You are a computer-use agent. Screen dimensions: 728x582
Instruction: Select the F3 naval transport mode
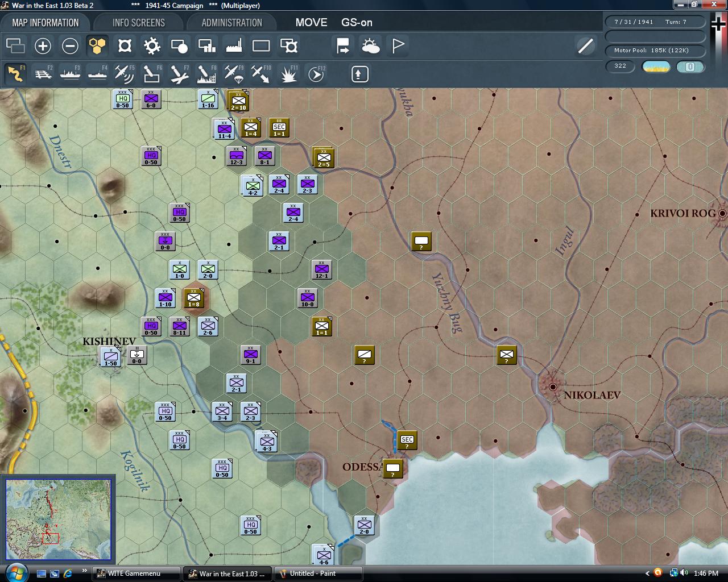pos(70,74)
